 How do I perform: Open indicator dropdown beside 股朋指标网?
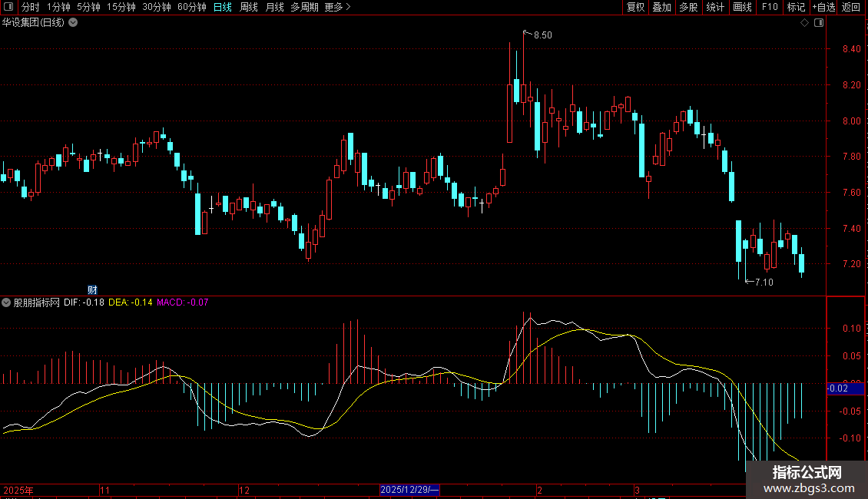point(6,302)
